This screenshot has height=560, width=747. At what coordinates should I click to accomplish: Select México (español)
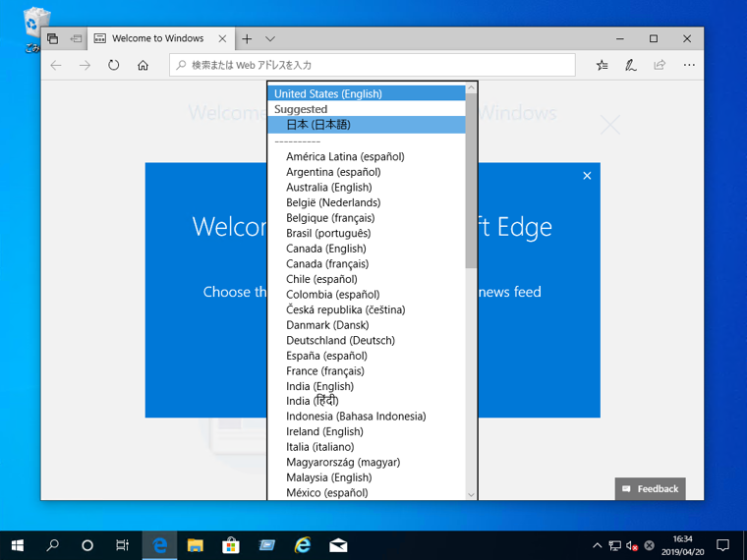(x=367, y=492)
